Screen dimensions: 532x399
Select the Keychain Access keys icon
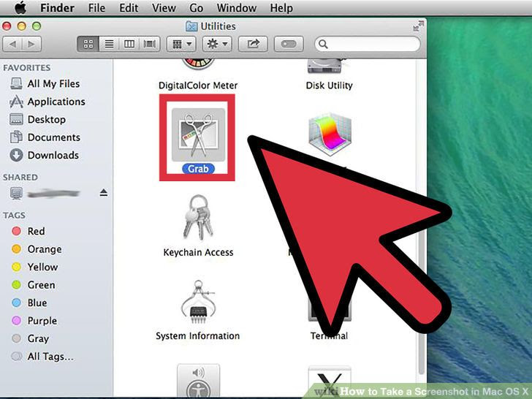pyautogui.click(x=198, y=217)
